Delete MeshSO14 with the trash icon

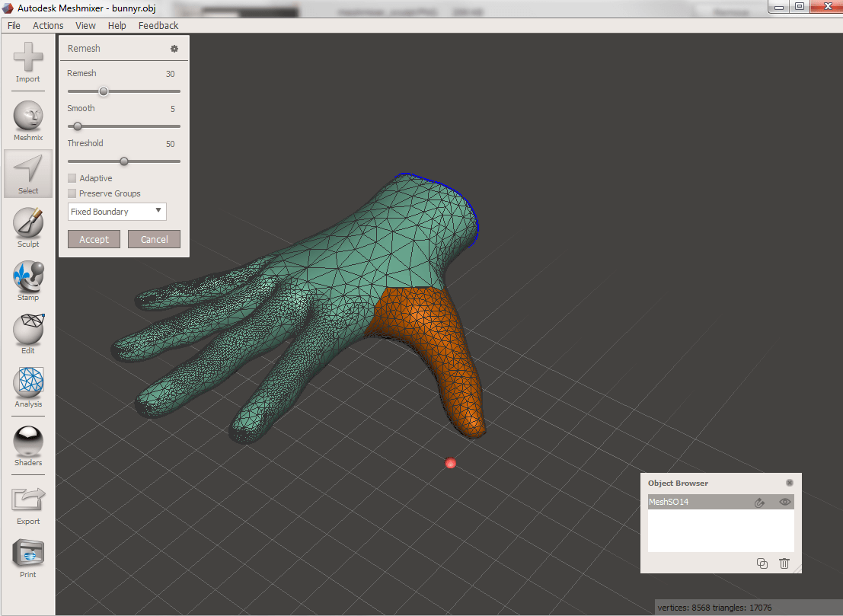click(784, 563)
